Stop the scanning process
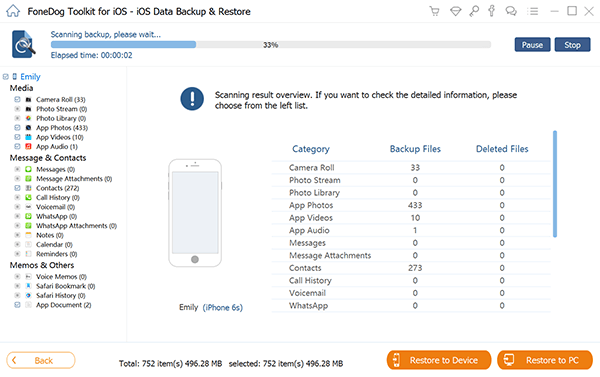Image resolution: width=600 pixels, height=377 pixels. [572, 45]
